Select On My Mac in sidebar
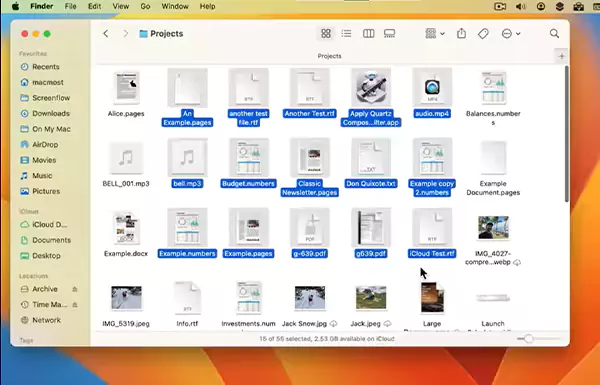This screenshot has width=600, height=385. click(x=51, y=129)
